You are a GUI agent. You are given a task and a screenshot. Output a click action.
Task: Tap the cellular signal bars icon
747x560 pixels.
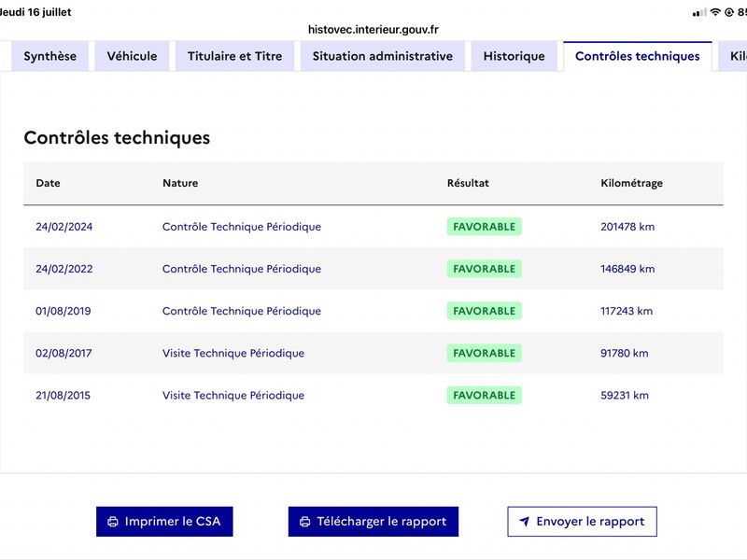699,13
